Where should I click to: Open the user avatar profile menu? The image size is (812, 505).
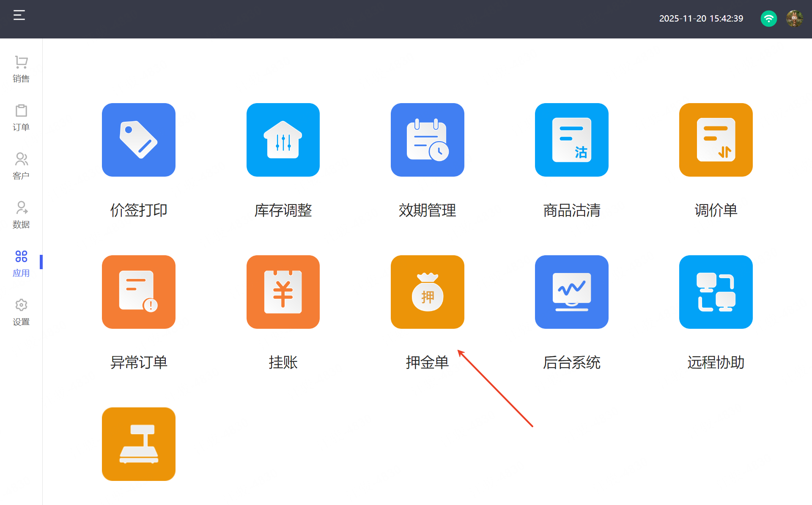[794, 19]
